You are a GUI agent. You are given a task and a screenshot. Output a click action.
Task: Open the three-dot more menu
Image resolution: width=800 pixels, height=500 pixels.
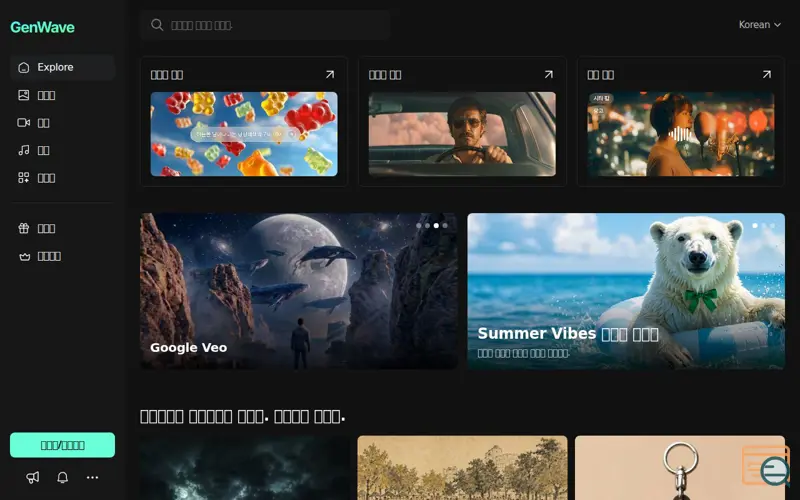click(92, 478)
